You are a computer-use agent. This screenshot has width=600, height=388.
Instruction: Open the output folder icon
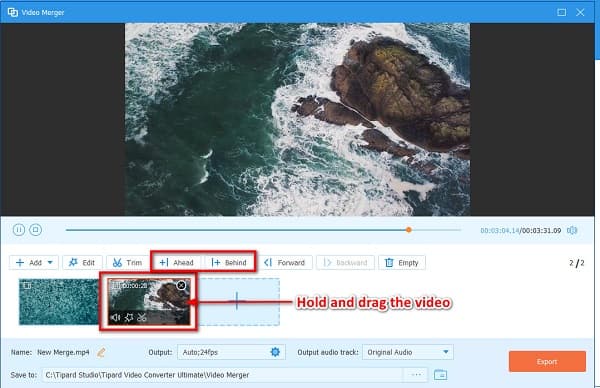click(x=440, y=375)
